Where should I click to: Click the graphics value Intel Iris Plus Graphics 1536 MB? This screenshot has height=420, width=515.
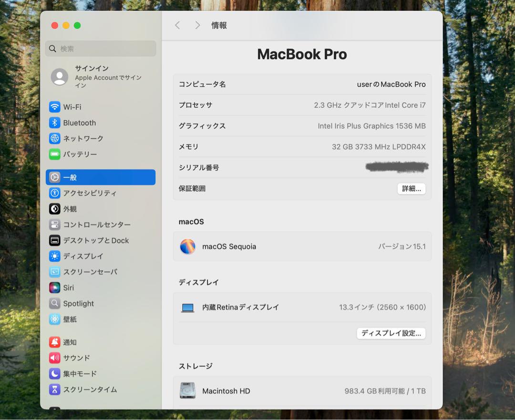372,126
